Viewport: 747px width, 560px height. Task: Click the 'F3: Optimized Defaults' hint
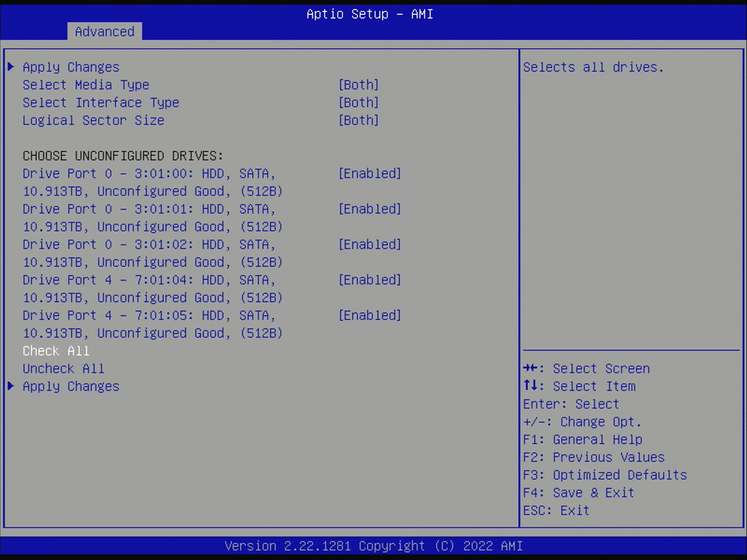pyautogui.click(x=605, y=475)
